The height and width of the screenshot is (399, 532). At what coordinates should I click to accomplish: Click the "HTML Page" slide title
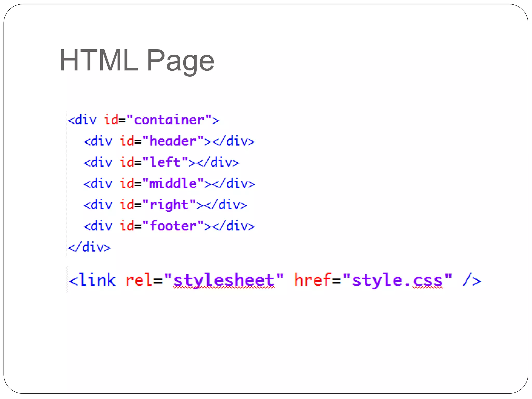(x=137, y=61)
